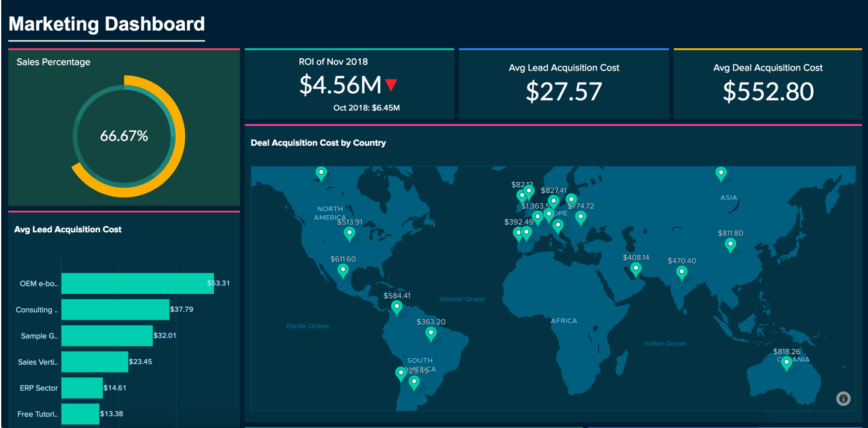Select the $818.26 marker near Oceania
This screenshot has width=868, height=428.
click(x=786, y=362)
